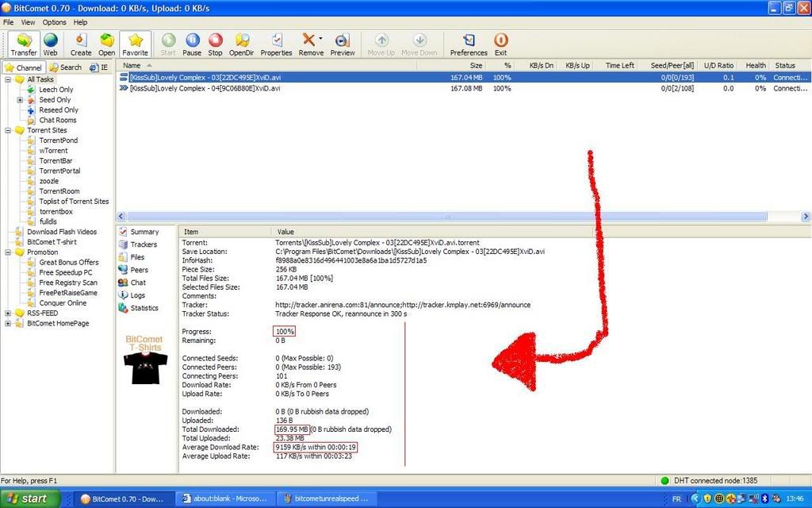Open TorrentPortal site entry
This screenshot has width=812, height=508.
pos(59,171)
